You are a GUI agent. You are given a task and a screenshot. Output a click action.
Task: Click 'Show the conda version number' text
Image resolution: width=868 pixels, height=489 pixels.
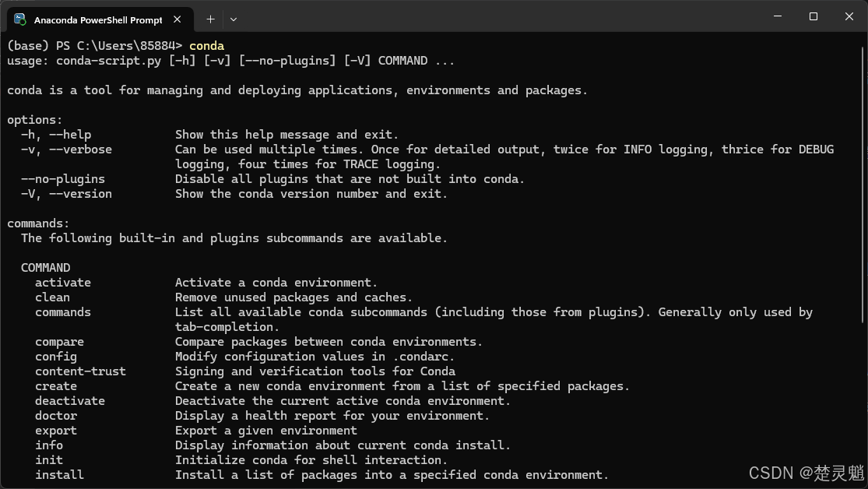coord(311,194)
